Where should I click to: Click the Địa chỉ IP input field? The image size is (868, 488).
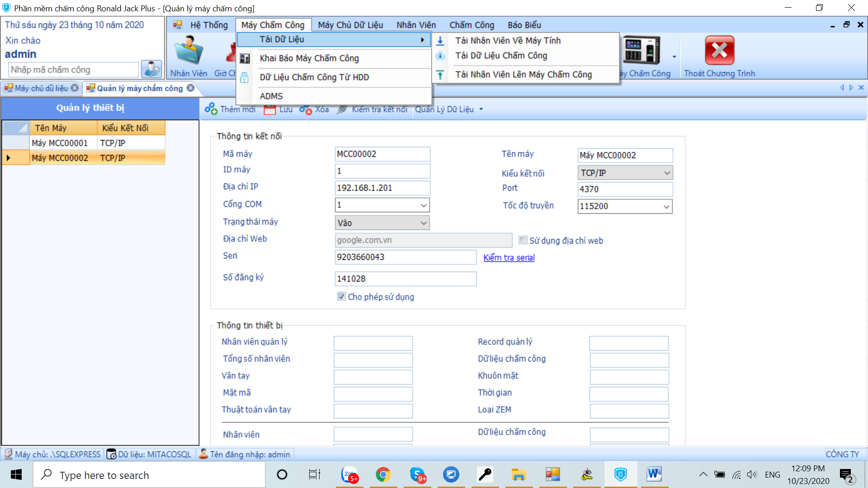pos(382,188)
